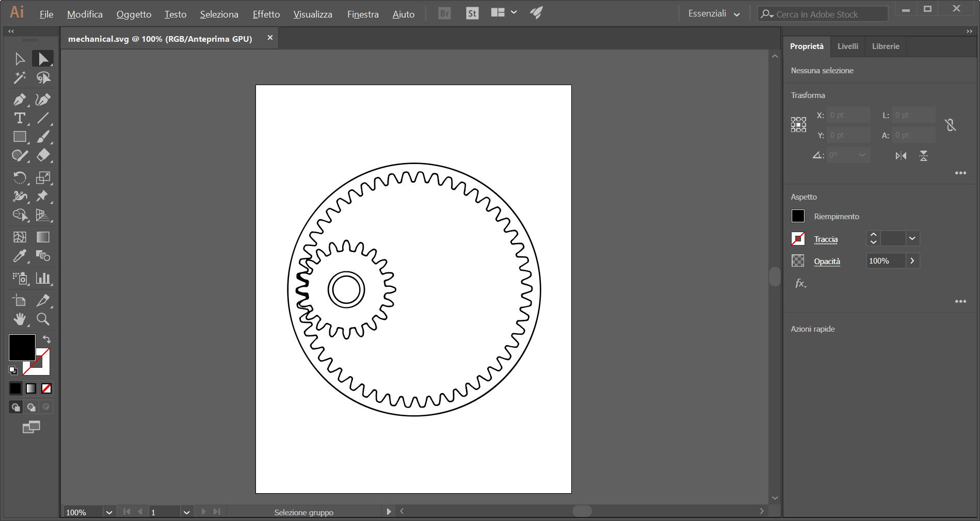The image size is (980, 521).
Task: Close the mechanical.svg document tab
Action: [x=270, y=38]
